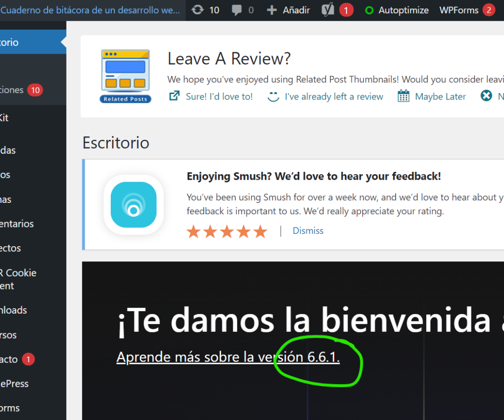The height and width of the screenshot is (420, 504).
Task: Rate Smush with the first star
Action: pyautogui.click(x=193, y=231)
